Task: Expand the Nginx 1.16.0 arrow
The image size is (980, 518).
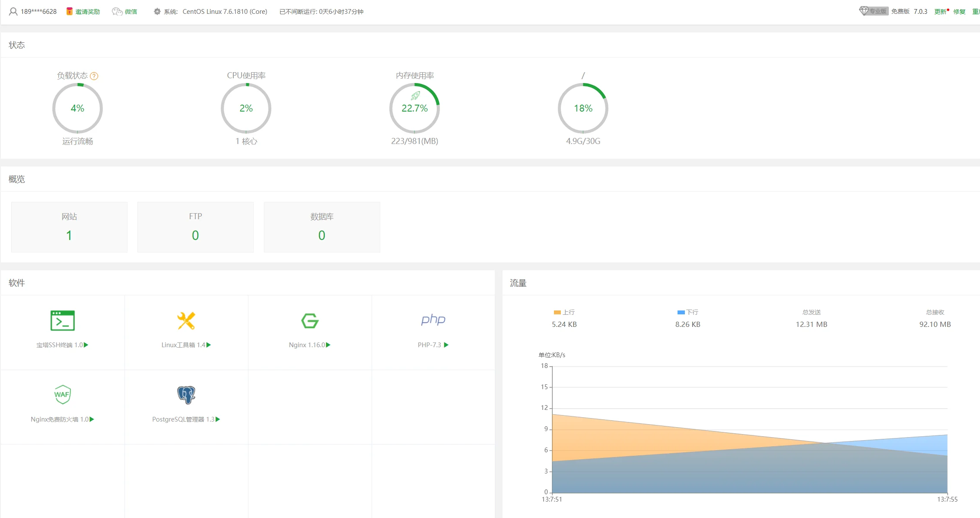Action: click(328, 345)
